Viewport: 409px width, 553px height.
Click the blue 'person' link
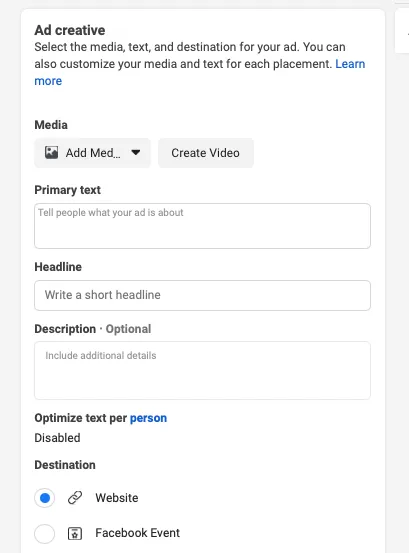click(148, 418)
